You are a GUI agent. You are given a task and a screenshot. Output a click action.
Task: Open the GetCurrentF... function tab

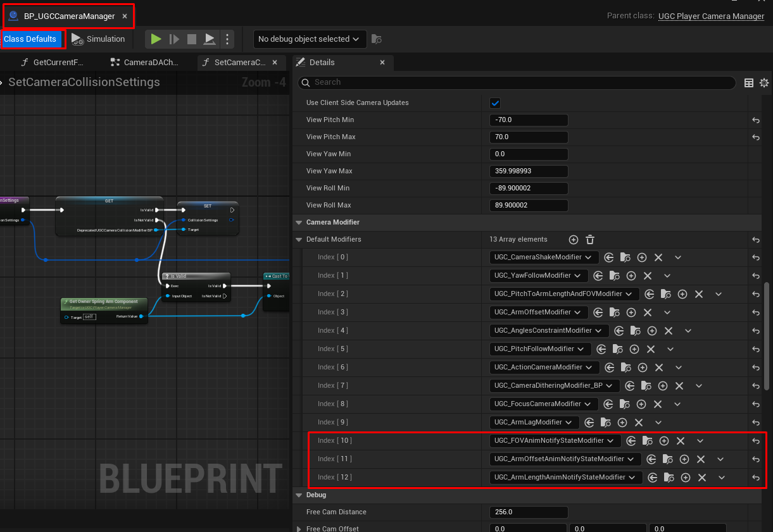coord(53,62)
